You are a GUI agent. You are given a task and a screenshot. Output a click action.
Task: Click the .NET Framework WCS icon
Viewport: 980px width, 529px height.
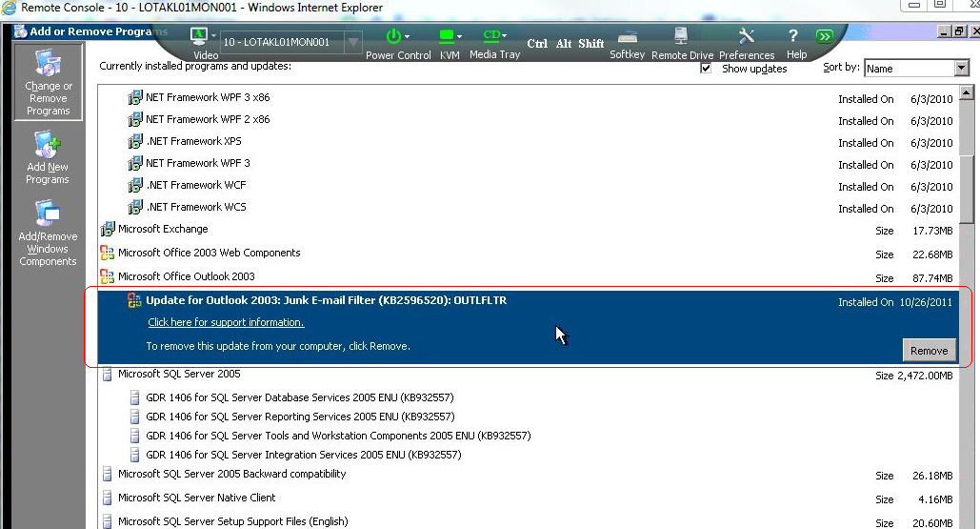click(x=135, y=208)
